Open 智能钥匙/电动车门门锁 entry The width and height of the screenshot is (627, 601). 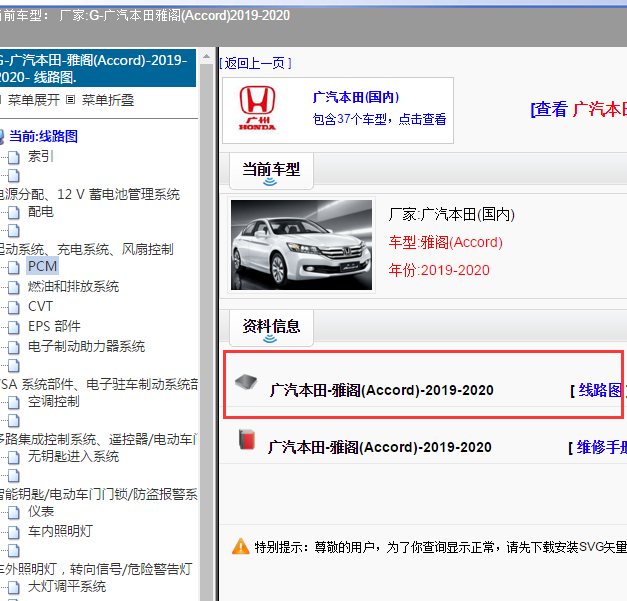pyautogui.click(x=99, y=494)
